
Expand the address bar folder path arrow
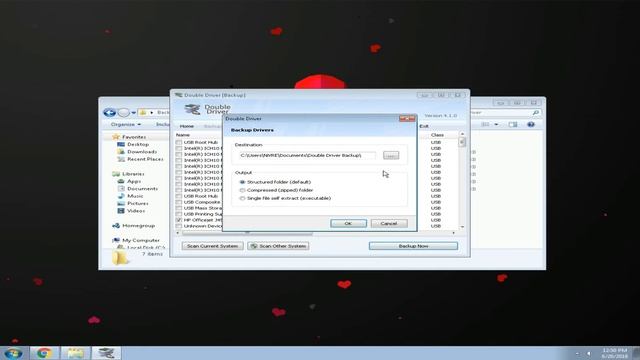(151, 113)
